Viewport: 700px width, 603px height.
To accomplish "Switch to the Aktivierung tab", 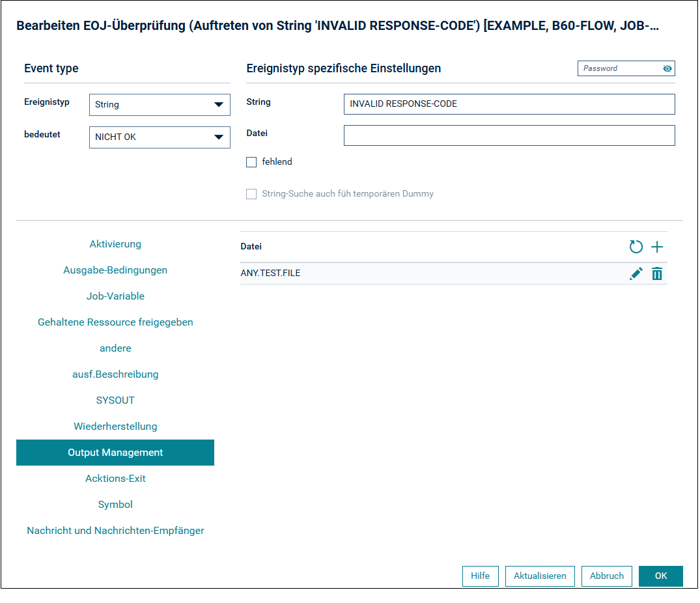I will 115,244.
